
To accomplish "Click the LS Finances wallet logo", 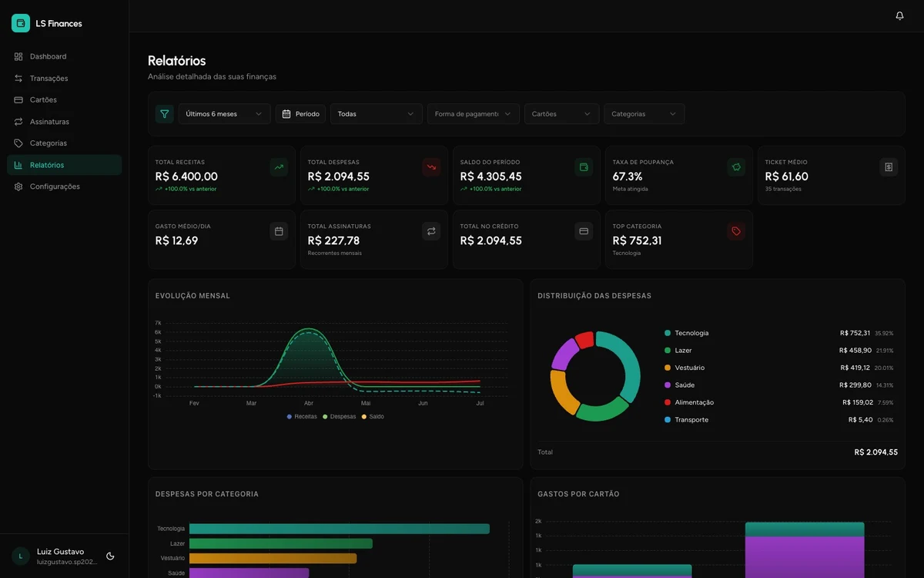I will (x=21, y=23).
